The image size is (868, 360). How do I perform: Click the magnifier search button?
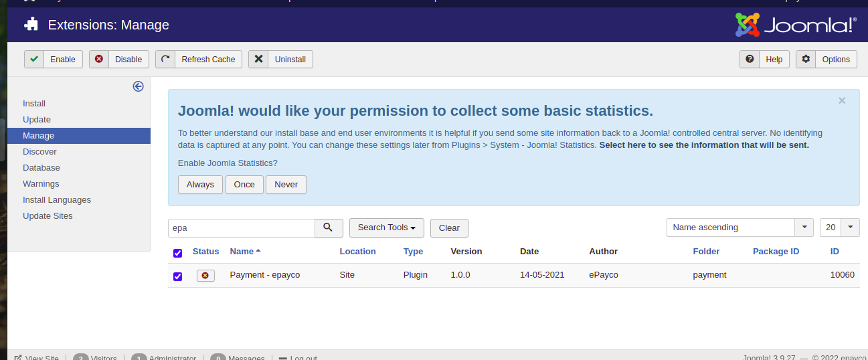(329, 228)
